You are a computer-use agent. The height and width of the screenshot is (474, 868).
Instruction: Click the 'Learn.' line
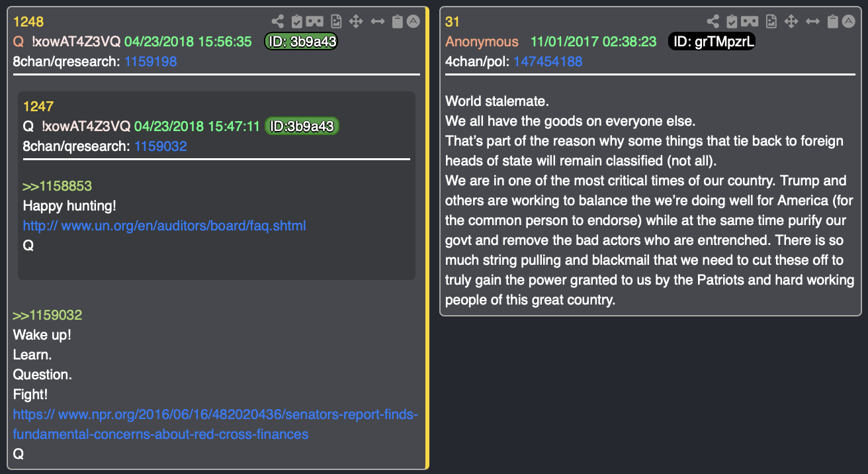coord(32,355)
